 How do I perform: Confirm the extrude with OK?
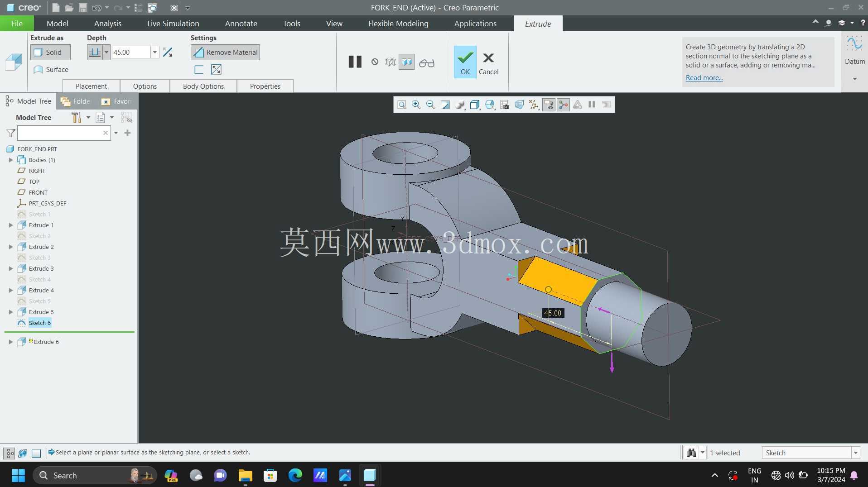tap(465, 62)
